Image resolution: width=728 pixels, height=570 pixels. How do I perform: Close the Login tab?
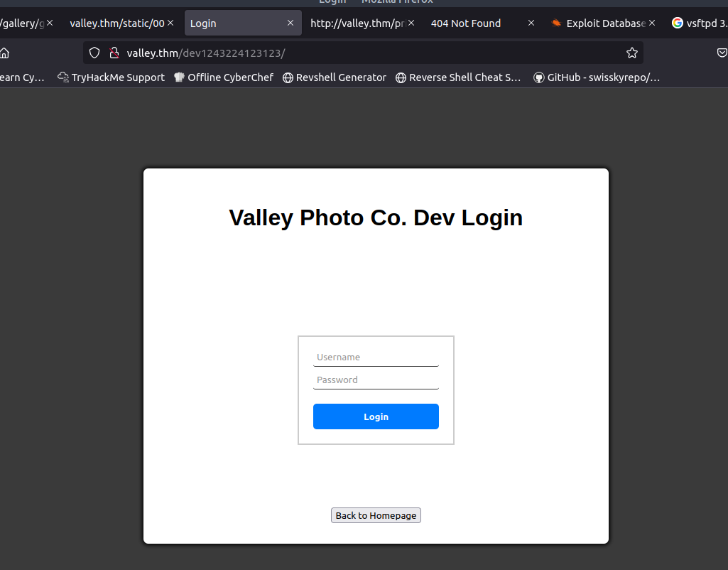point(290,23)
